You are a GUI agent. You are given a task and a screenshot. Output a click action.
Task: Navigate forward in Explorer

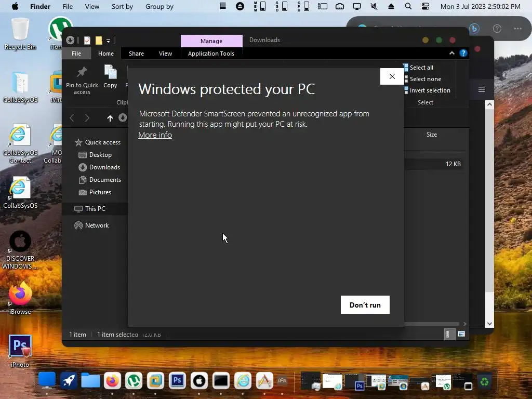[87, 118]
